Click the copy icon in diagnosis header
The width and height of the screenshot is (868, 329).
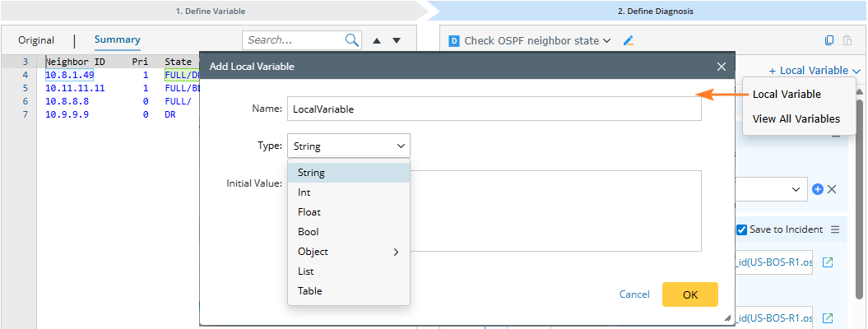[829, 40]
